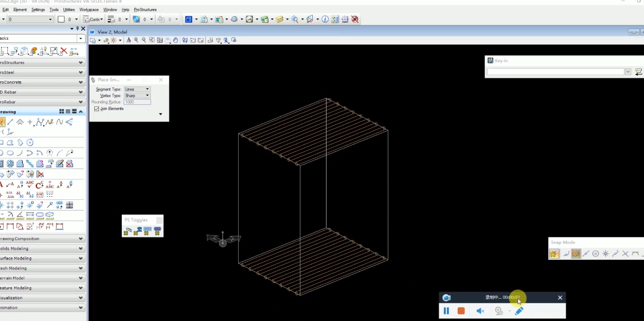Toggle the Keypoint snap in Snap Mode
The width and height of the screenshot is (644, 321).
click(x=576, y=254)
